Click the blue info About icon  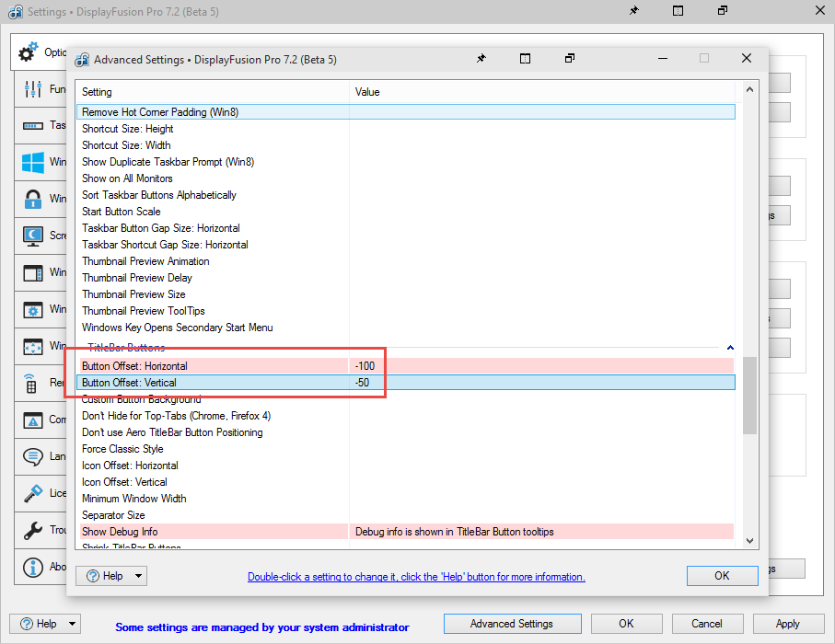33,567
